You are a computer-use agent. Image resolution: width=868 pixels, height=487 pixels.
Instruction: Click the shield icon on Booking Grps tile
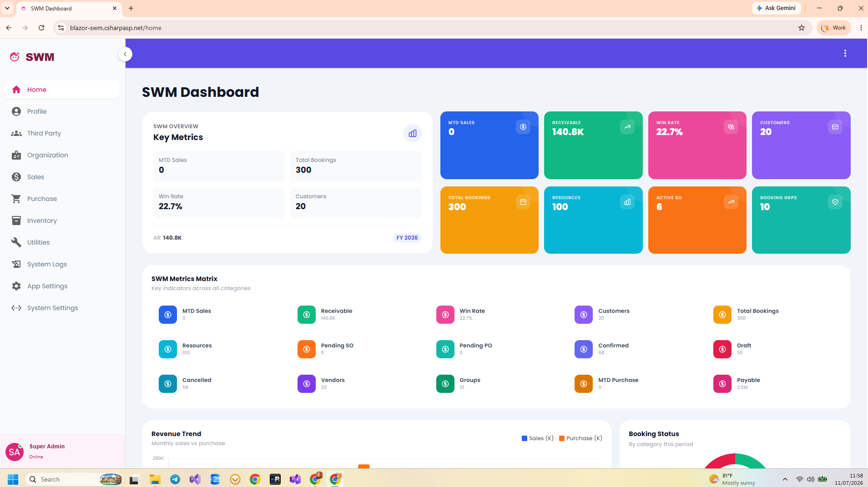click(x=835, y=202)
